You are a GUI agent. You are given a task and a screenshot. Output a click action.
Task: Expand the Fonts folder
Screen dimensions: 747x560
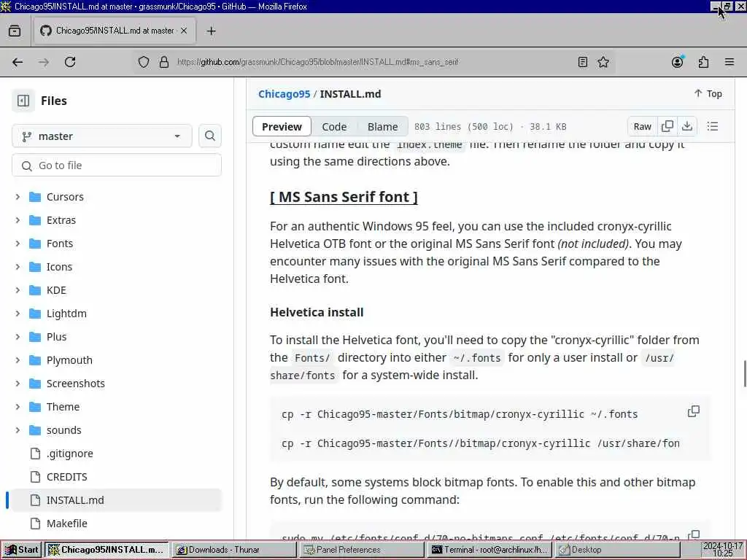18,244
